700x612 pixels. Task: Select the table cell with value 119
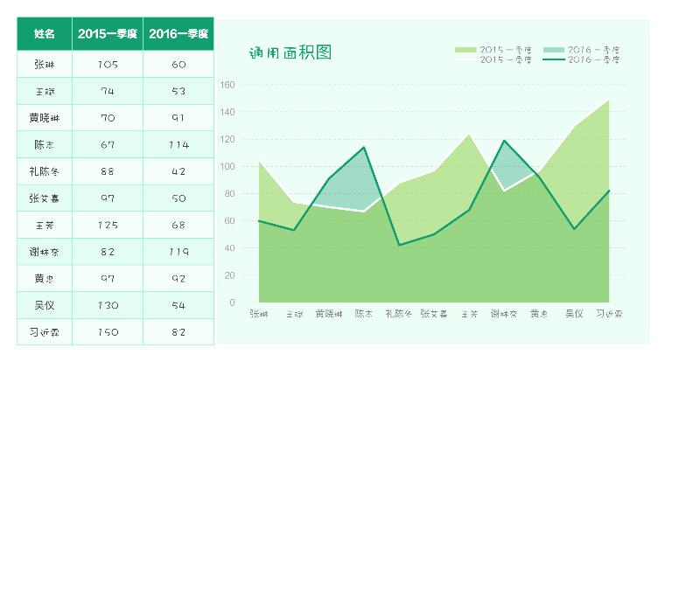tap(178, 252)
